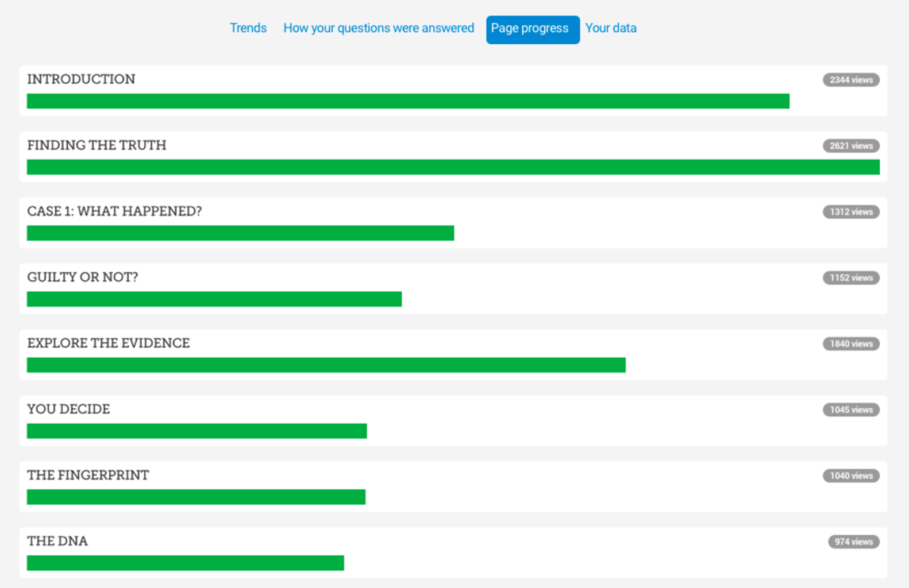The width and height of the screenshot is (909, 588).
Task: Click the 1045 views badge
Action: tap(850, 410)
